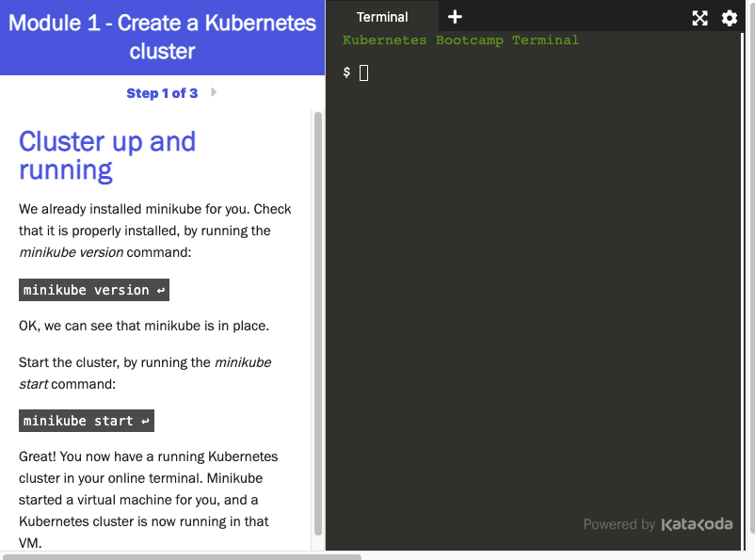Click the bottom horizontal scrollbar
755x560 pixels.
click(x=182, y=557)
